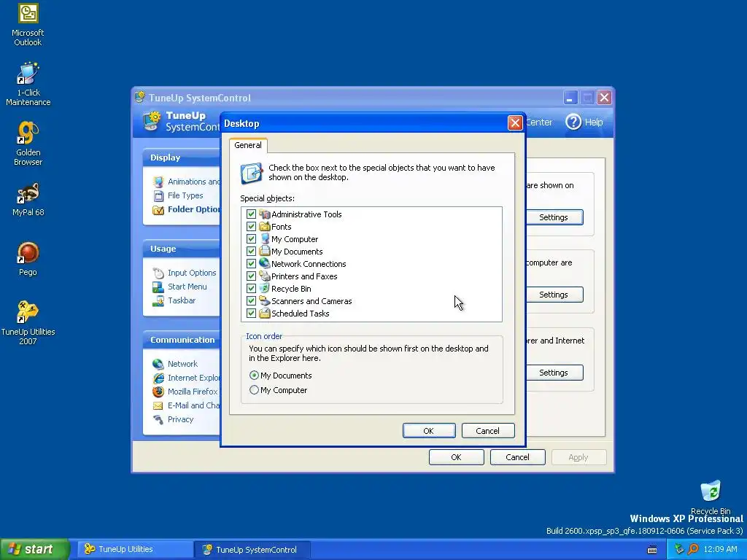Screen dimensions: 747x560
Task: Click Recycle Bin icon in special objects list
Action: pos(264,289)
